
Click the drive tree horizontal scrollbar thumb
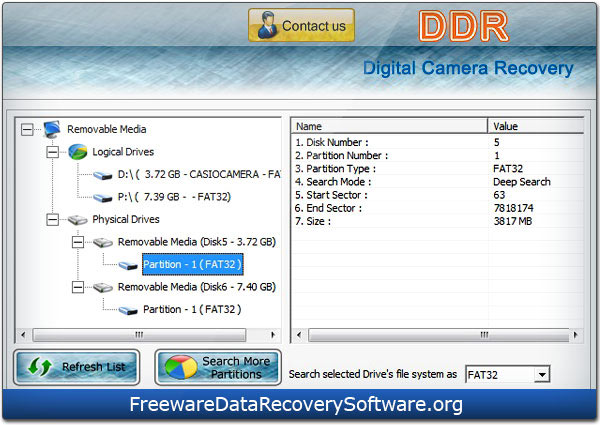[x=139, y=335]
